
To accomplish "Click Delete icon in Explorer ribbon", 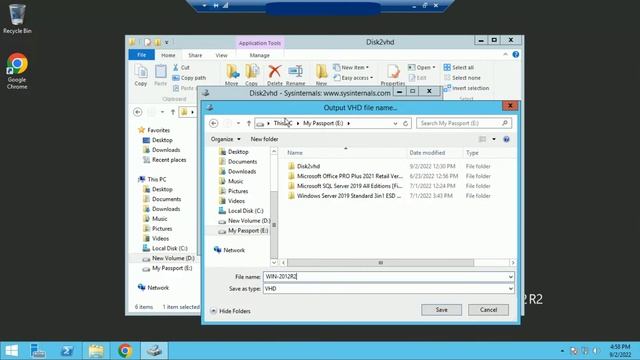I will coord(275,75).
